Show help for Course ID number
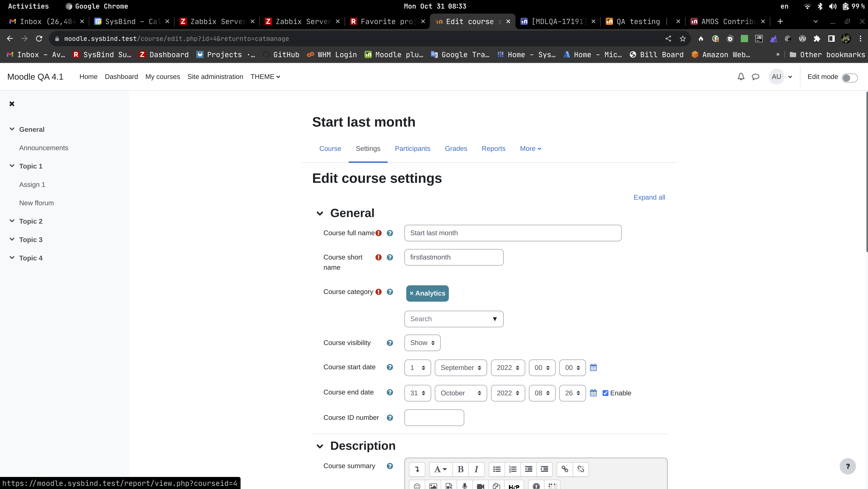This screenshot has width=868, height=489. coord(390,418)
